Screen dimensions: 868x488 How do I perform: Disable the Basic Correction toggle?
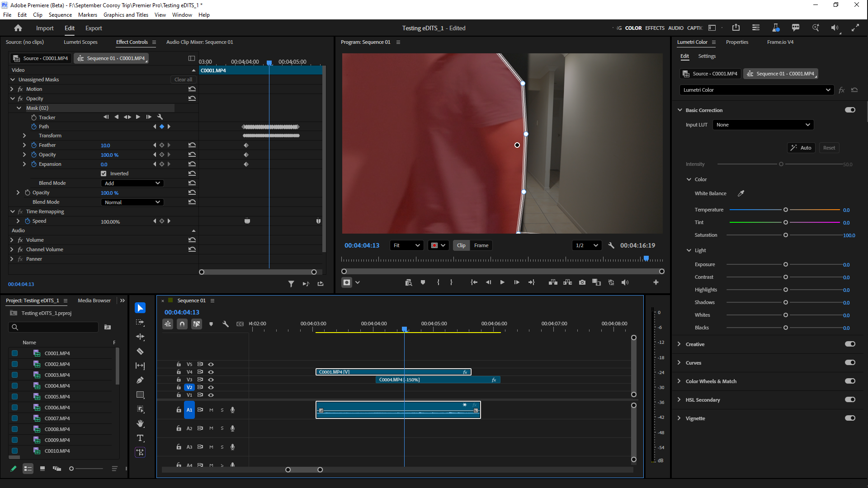pos(850,110)
